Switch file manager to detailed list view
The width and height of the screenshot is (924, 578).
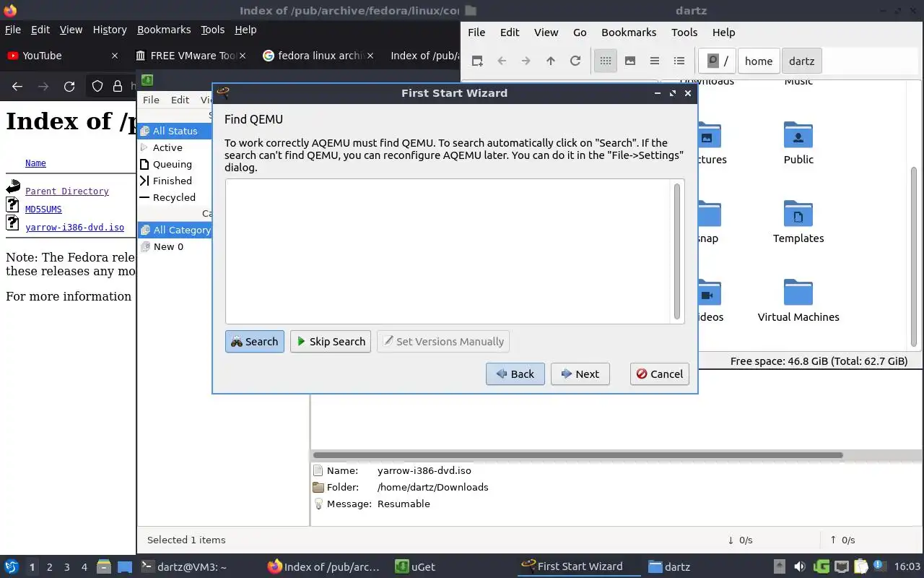[679, 61]
